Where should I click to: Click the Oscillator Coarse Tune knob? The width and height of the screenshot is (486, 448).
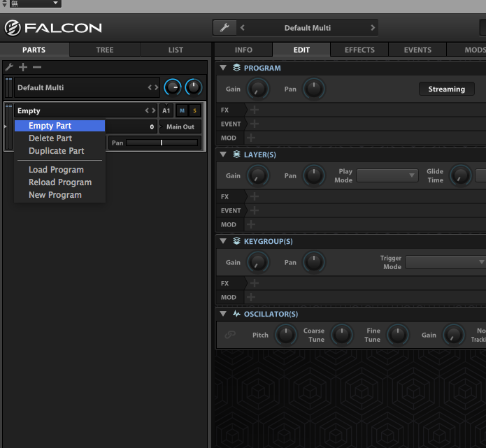pyautogui.click(x=342, y=335)
